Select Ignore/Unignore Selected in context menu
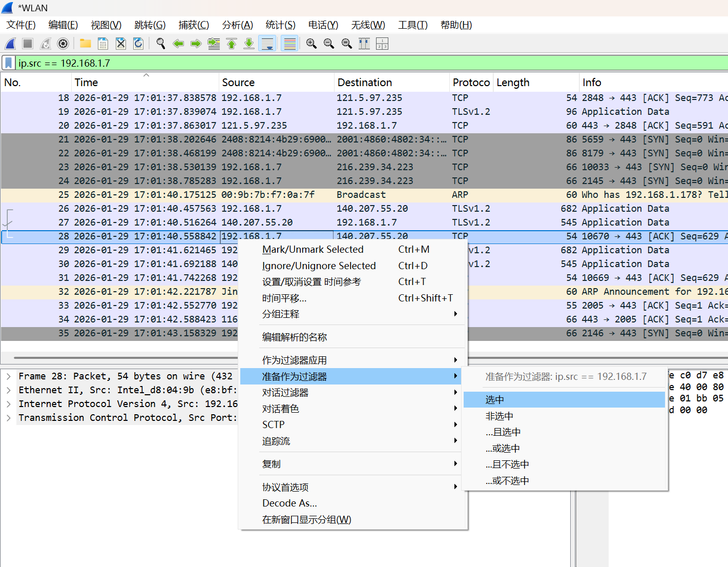Screen dimensions: 728x567 coord(353,266)
